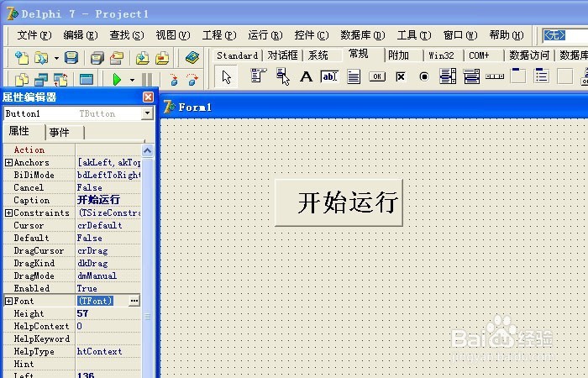Select the Edit box component icon
588x378 pixels.
[x=329, y=76]
